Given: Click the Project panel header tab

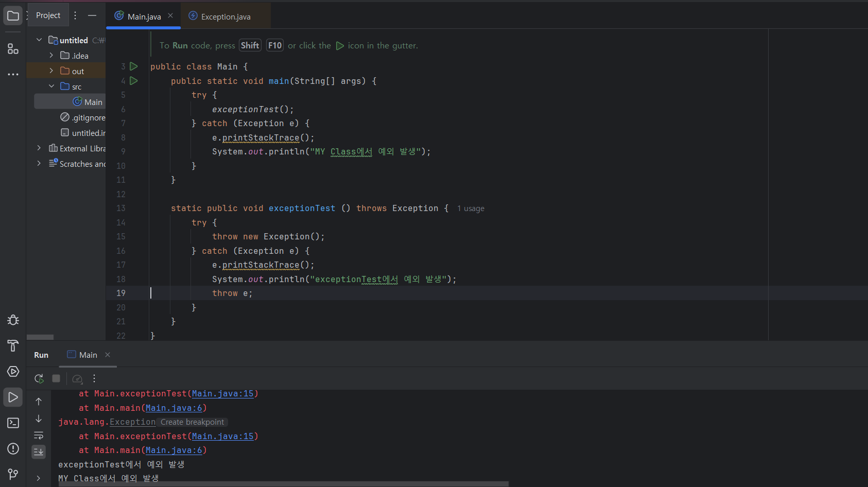Looking at the screenshot, I should tap(48, 15).
